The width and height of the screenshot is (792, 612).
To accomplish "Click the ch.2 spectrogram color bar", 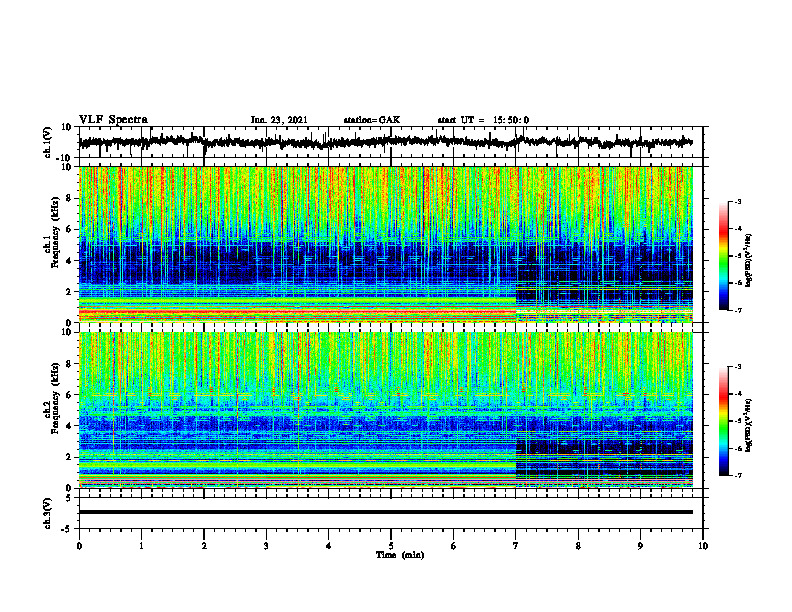I will [x=723, y=421].
